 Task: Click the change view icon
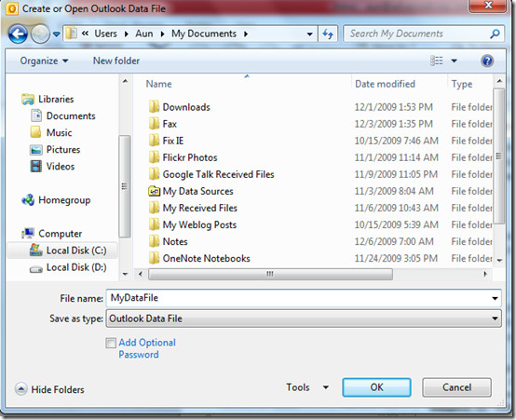click(x=436, y=61)
